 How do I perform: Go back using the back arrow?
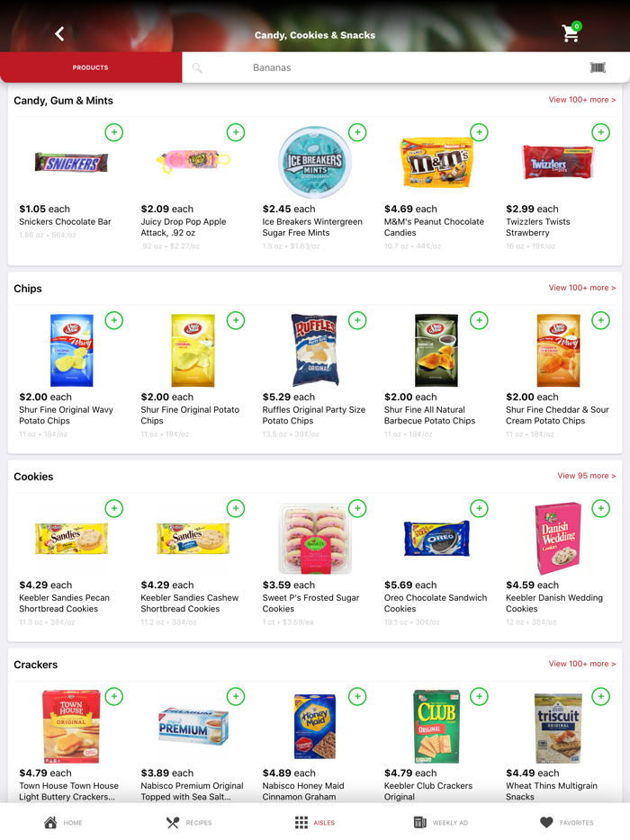tap(59, 33)
